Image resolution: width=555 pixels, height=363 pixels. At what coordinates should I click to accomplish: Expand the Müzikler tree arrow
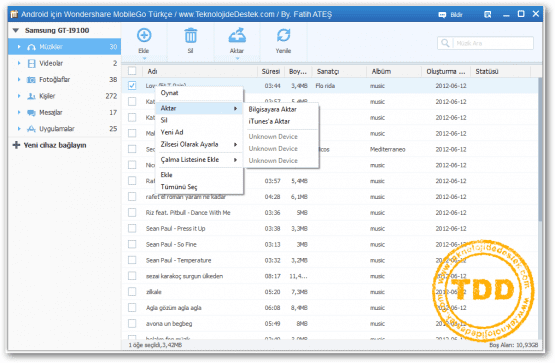click(19, 47)
